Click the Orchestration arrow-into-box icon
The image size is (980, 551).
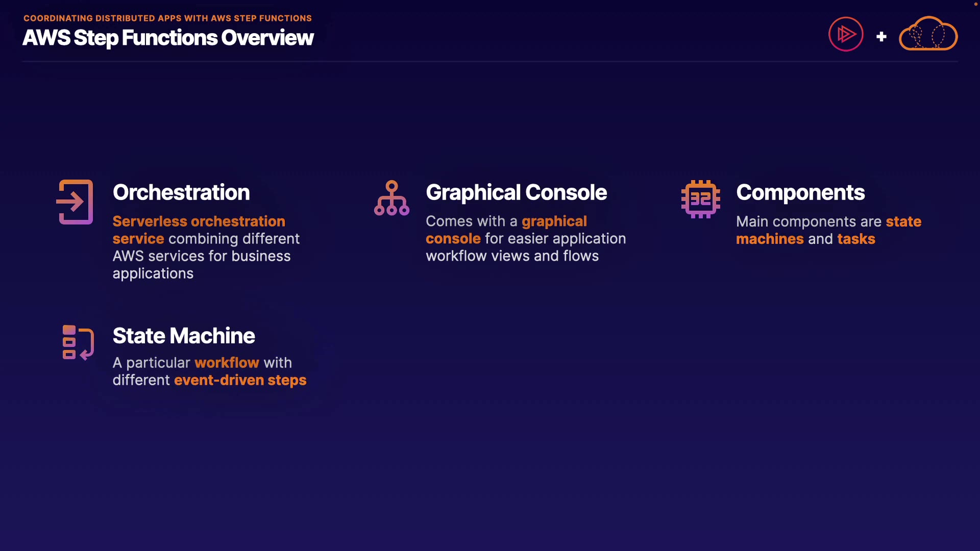[x=75, y=202]
